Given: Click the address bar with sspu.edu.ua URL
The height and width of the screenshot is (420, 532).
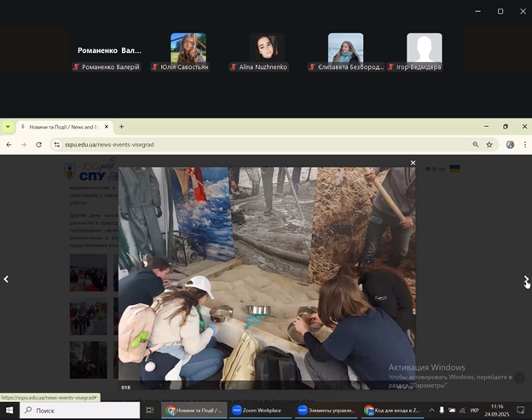Looking at the screenshot, I should point(256,145).
